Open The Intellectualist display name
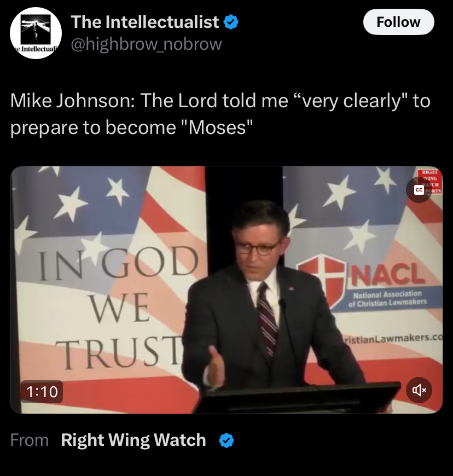The width and height of the screenshot is (453, 476). (145, 22)
